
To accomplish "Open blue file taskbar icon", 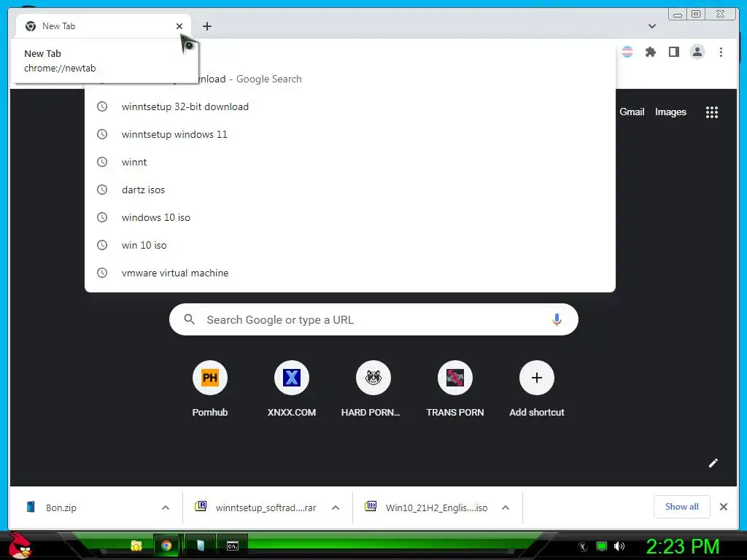I will (x=201, y=545).
